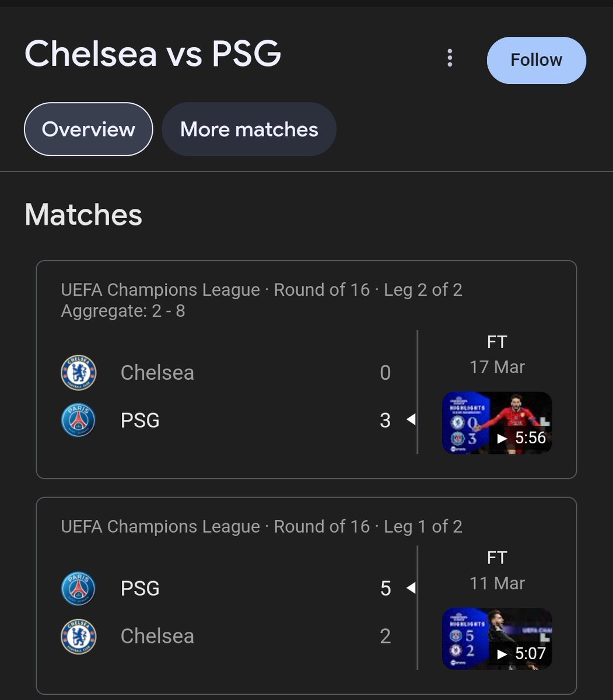Open Chelsea team name in Leg 1 card
Screen dimensions: 613x700
click(157, 636)
